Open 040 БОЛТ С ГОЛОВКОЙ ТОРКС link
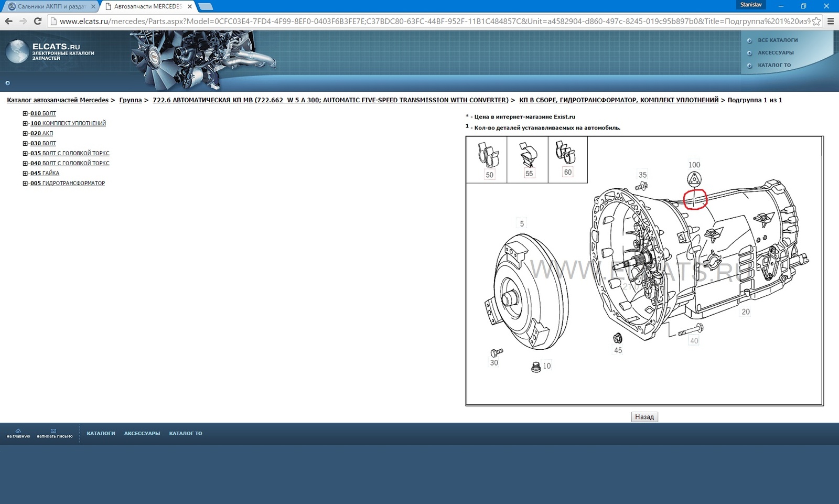Image resolution: width=839 pixels, height=504 pixels. tap(70, 163)
